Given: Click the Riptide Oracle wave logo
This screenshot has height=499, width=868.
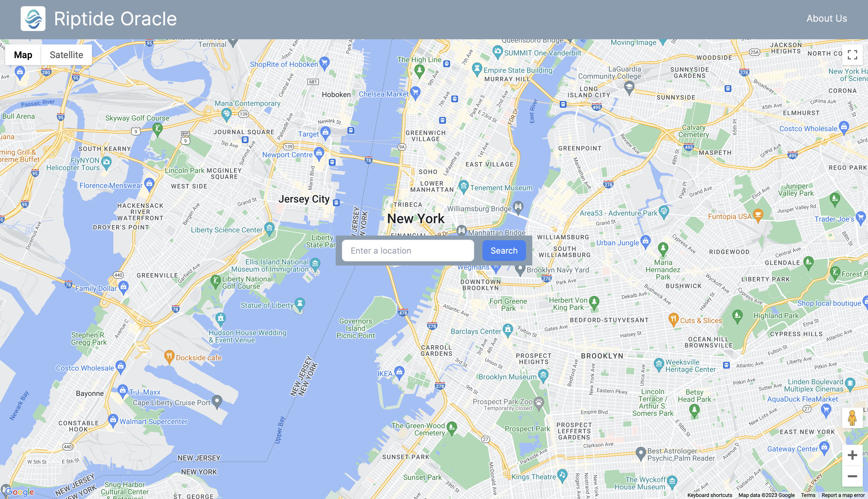Looking at the screenshot, I should (33, 19).
